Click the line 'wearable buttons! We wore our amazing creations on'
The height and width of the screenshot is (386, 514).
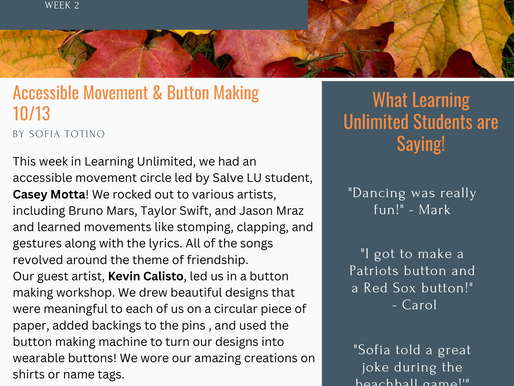(x=164, y=358)
